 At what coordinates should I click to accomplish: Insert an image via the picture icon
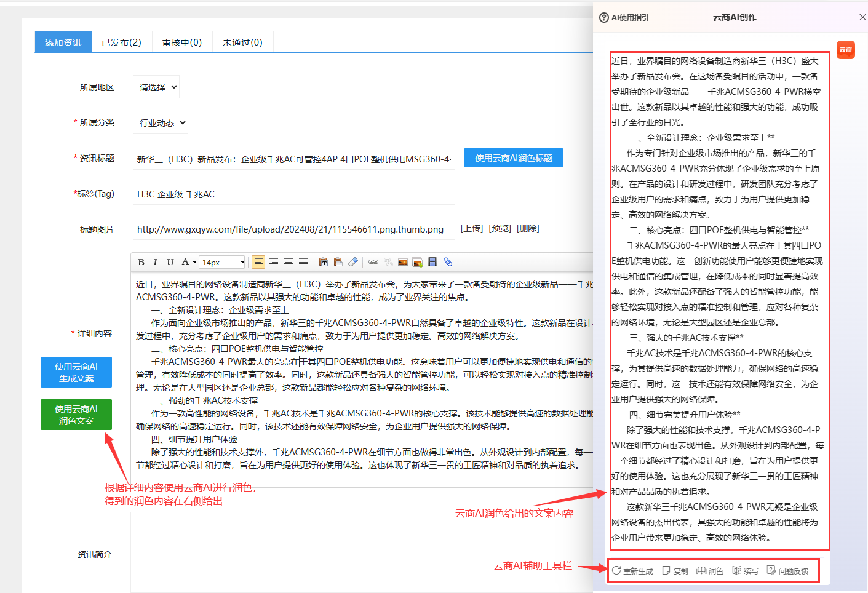[403, 262]
